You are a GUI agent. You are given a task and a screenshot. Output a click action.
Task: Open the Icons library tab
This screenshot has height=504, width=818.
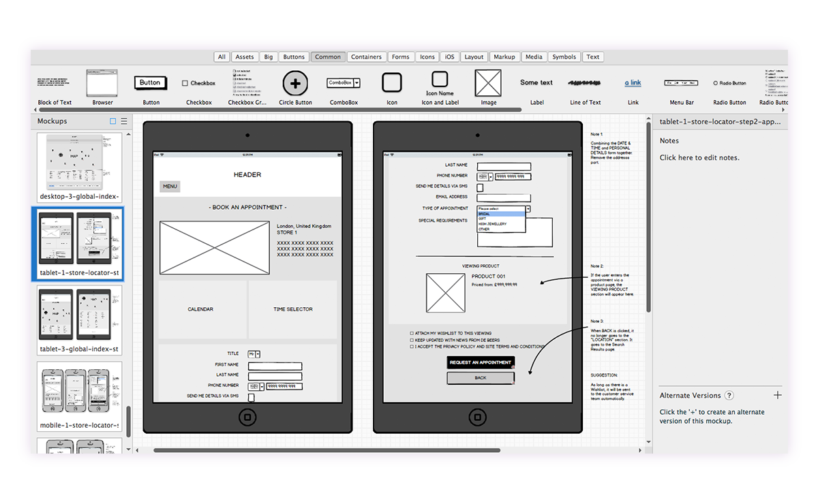pos(427,57)
